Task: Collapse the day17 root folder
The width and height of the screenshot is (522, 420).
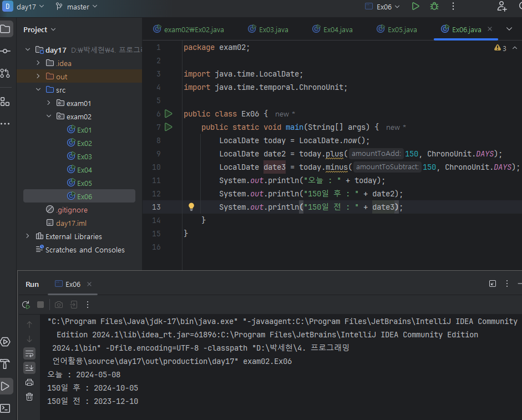Action: (x=28, y=49)
